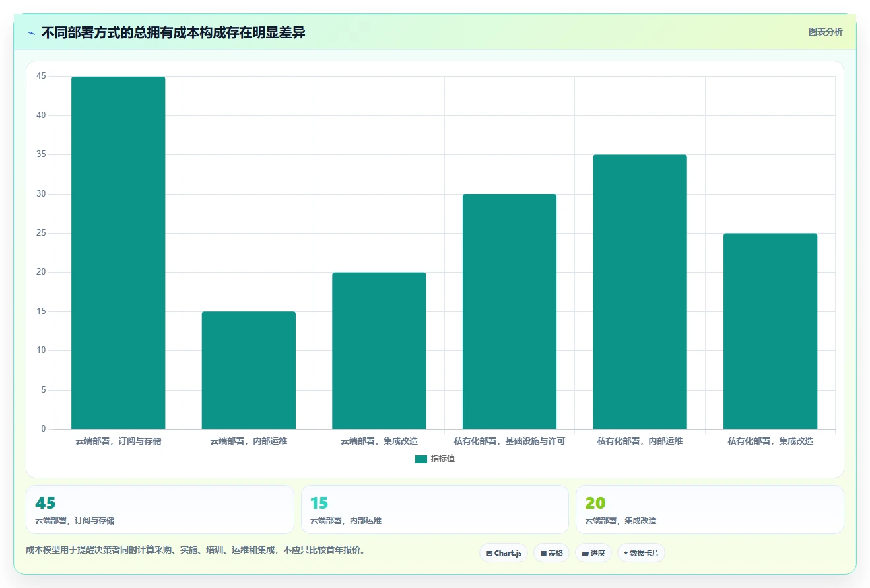Select the Chart.js chip
870x588 pixels.
[504, 553]
